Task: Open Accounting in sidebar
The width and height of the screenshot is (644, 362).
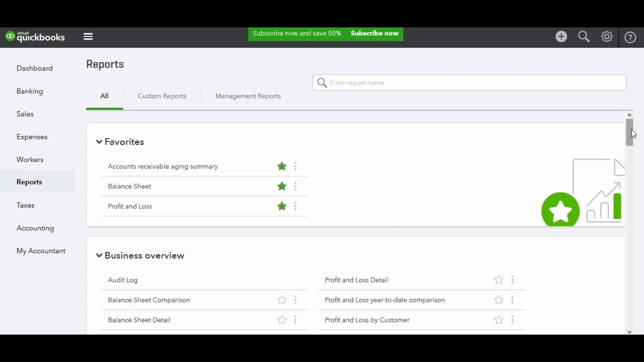Action: coord(35,228)
